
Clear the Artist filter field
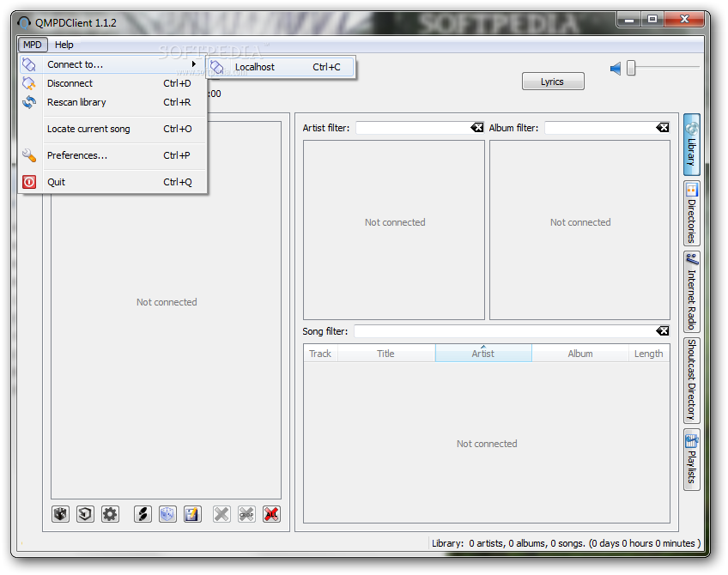click(x=476, y=128)
